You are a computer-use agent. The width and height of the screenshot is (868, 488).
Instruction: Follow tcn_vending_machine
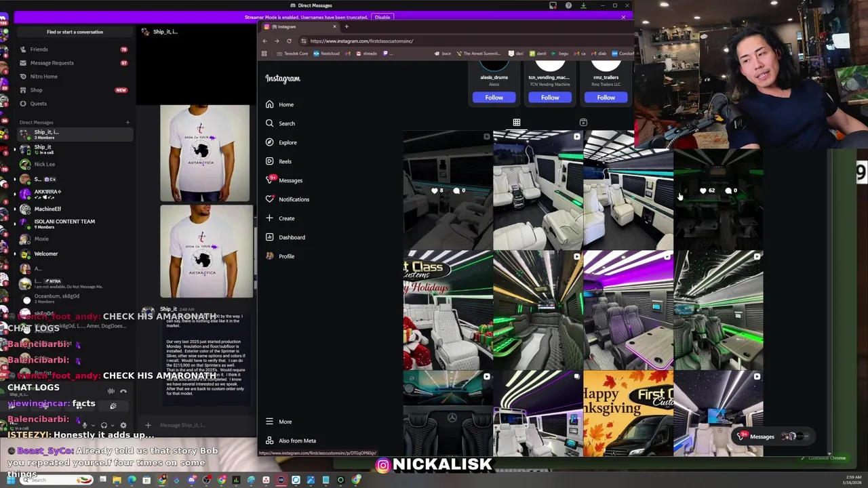click(550, 98)
